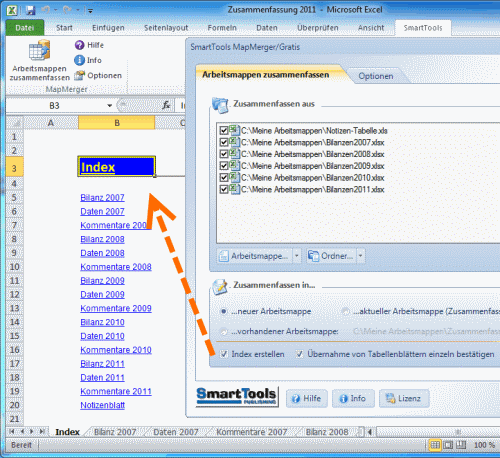Select the blue Index cell B3
Image resolution: width=500 pixels, height=458 pixels.
[116, 166]
